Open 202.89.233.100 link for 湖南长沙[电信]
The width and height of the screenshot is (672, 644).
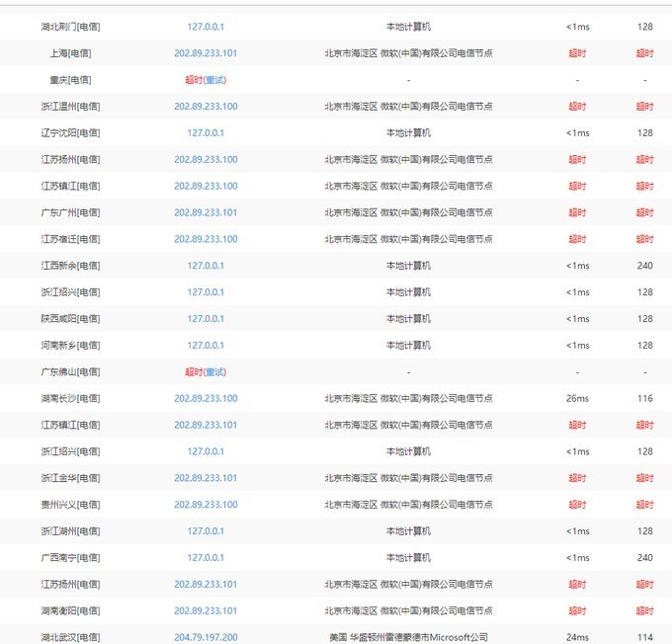pos(206,398)
